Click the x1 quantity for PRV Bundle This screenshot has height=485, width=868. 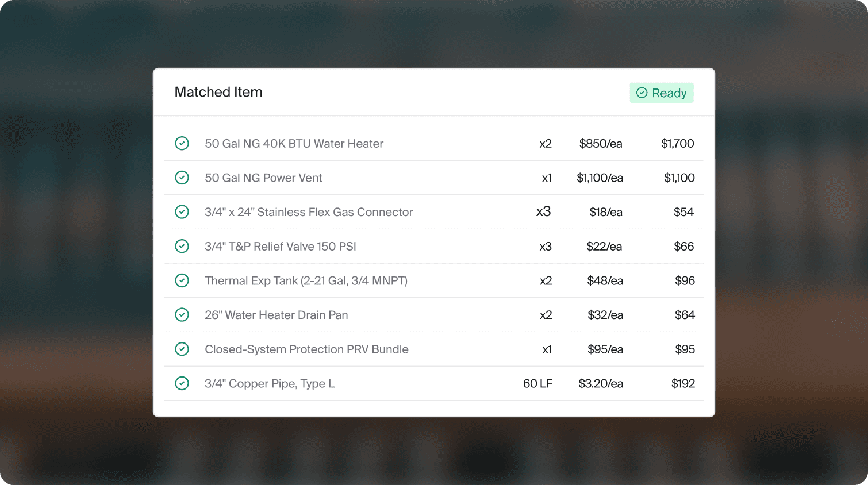[x=547, y=349]
